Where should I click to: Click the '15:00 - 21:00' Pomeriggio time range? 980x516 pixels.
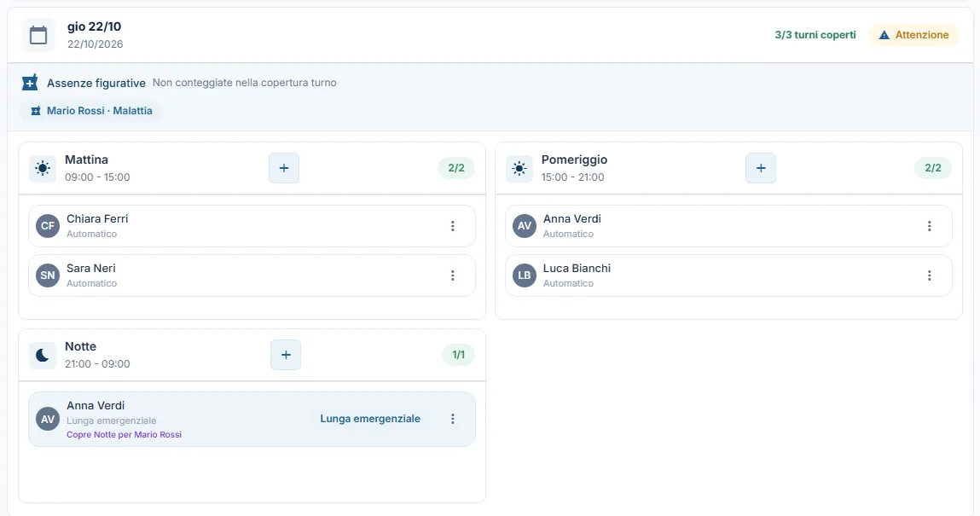(573, 177)
